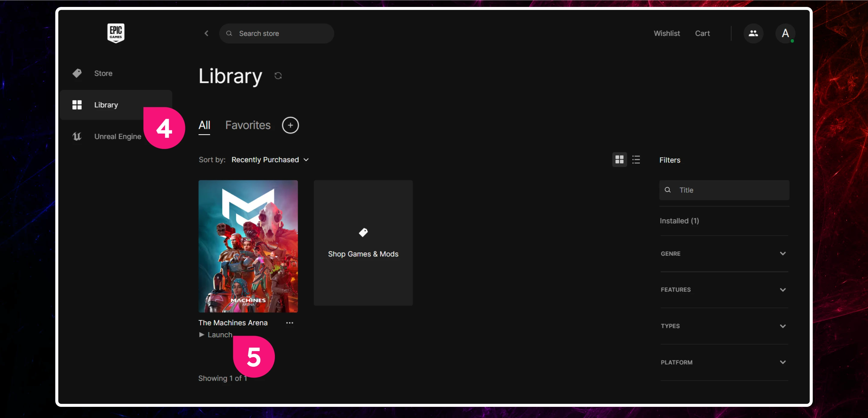Screen dimensions: 868x418
Task: Open Store from the sidebar
Action: (x=116, y=73)
